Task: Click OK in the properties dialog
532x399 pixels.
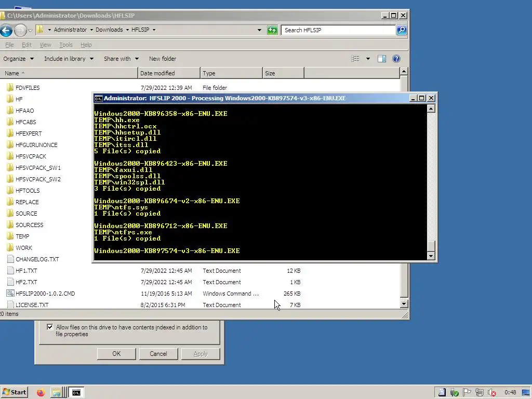Action: pyautogui.click(x=116, y=353)
